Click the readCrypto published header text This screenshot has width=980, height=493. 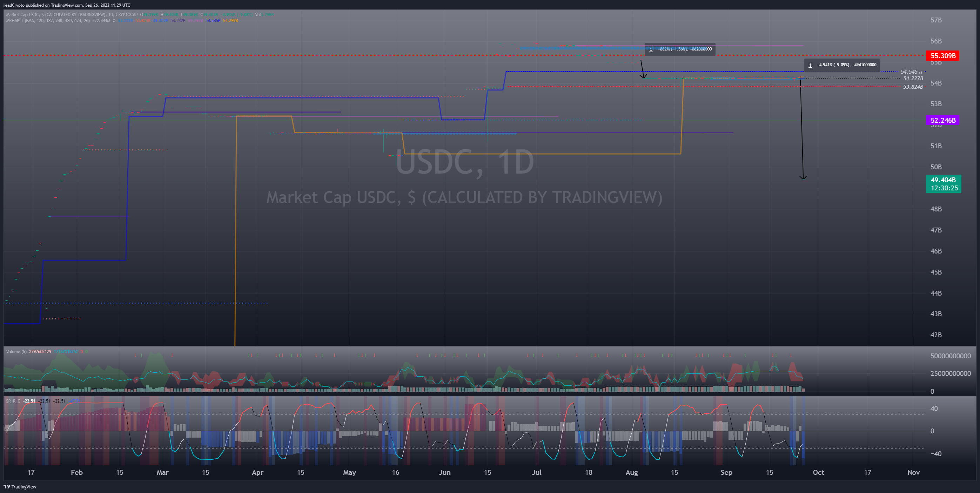(67, 5)
